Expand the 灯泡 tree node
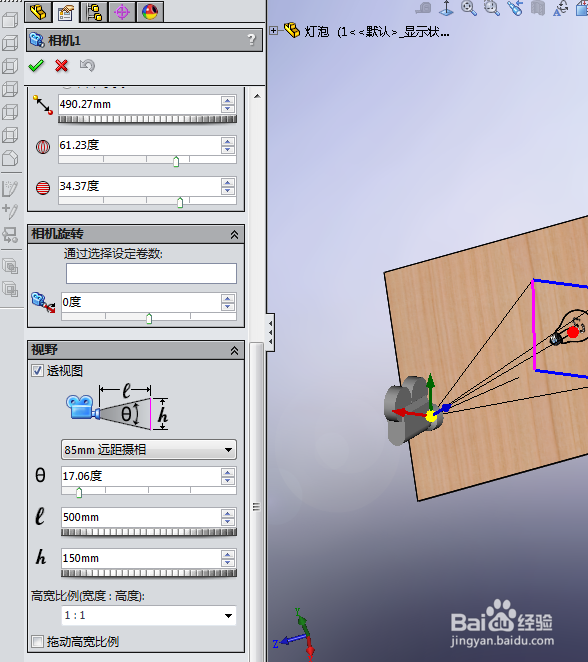This screenshot has width=588, height=662. [274, 30]
